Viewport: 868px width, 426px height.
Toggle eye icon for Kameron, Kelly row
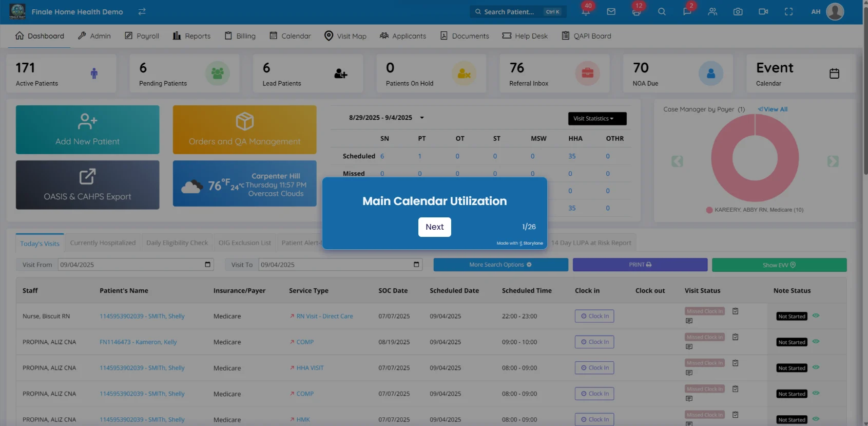pyautogui.click(x=816, y=341)
